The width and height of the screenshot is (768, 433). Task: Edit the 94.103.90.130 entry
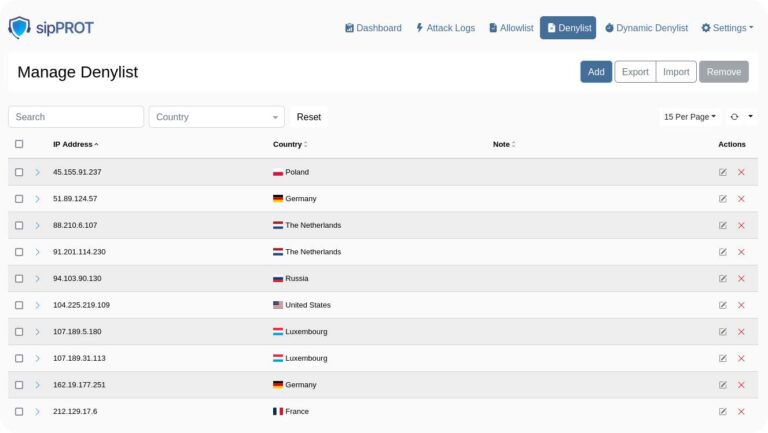pos(722,278)
